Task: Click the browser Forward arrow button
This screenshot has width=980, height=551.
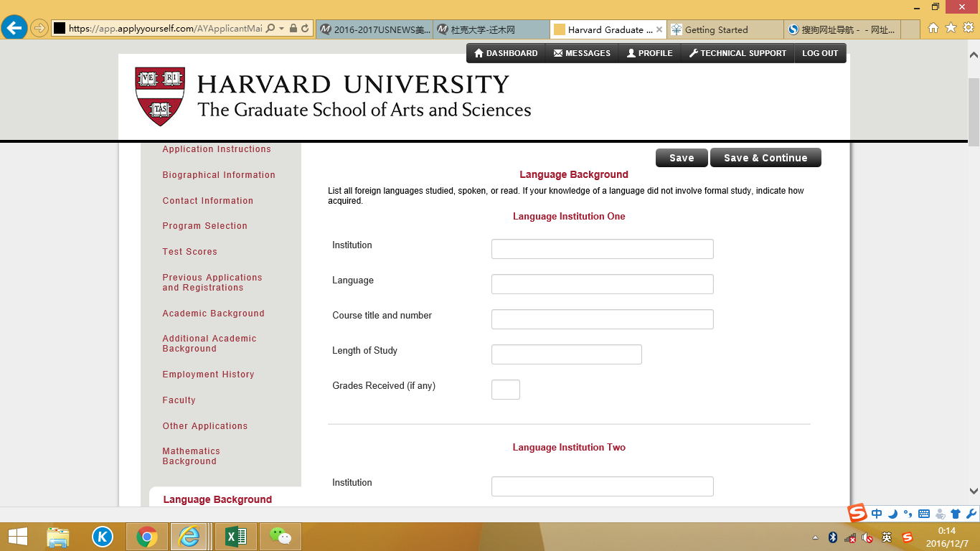Action: click(x=39, y=29)
